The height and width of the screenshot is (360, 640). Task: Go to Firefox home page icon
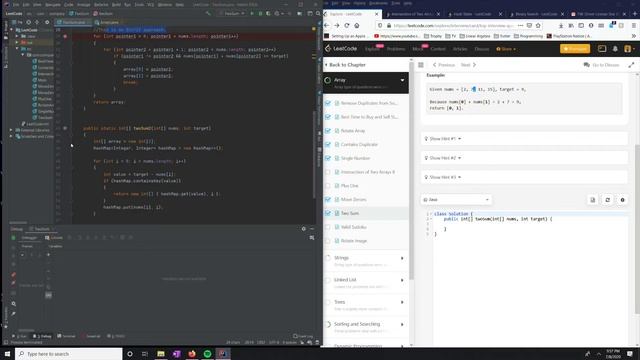coord(357,25)
